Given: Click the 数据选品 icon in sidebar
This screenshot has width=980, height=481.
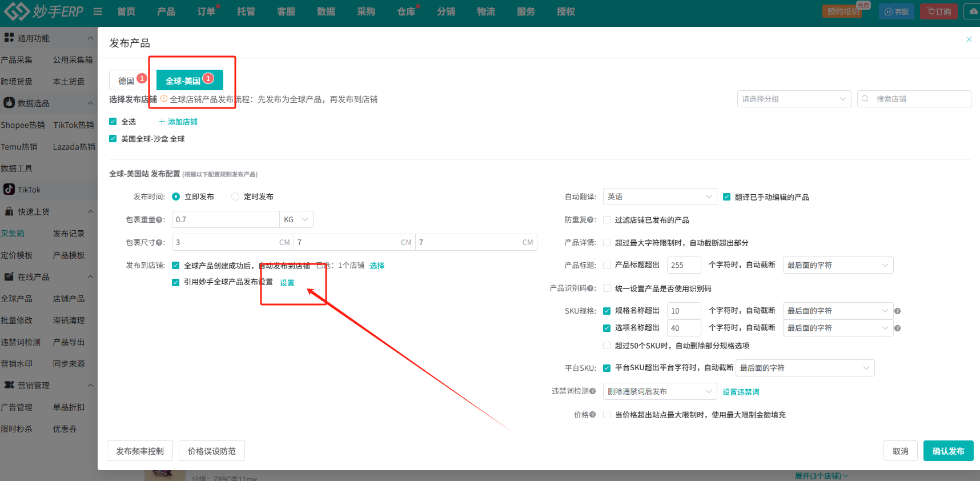Looking at the screenshot, I should pos(9,103).
